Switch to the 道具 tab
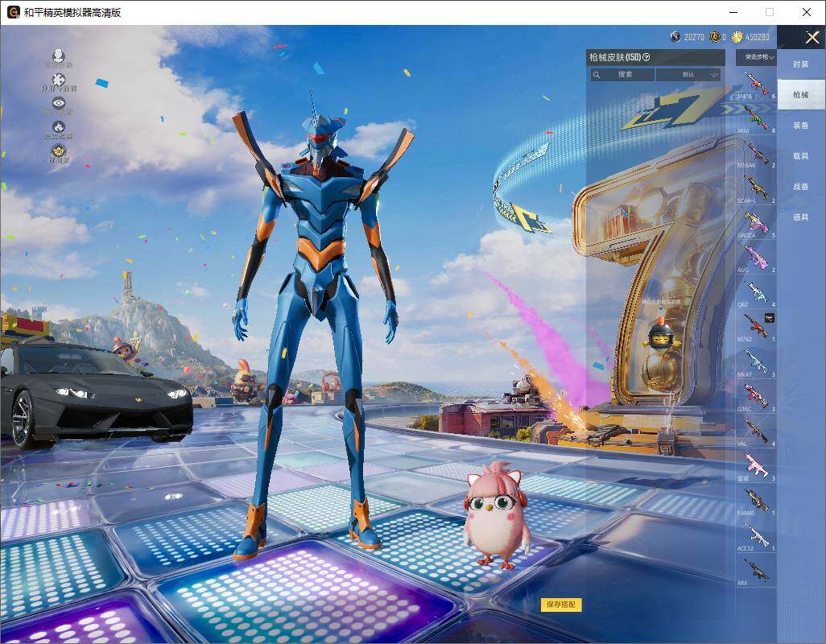 801,217
